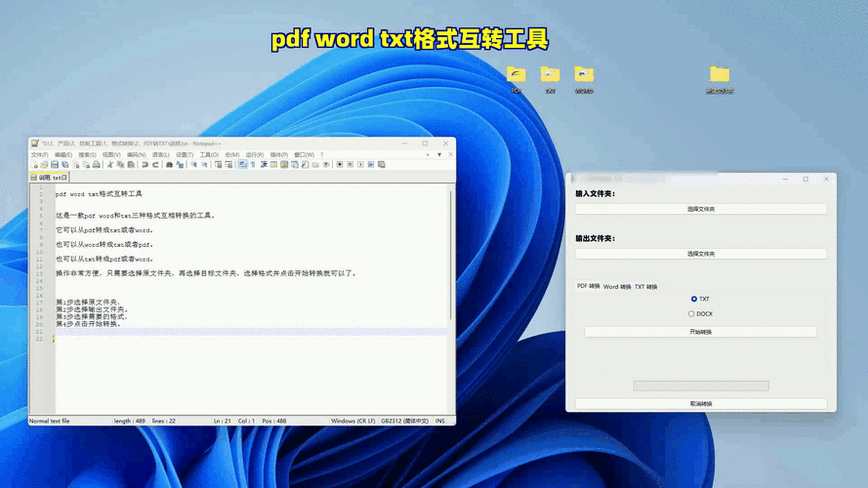Select the TXT radio button
This screenshot has width=868, height=488.
point(693,299)
